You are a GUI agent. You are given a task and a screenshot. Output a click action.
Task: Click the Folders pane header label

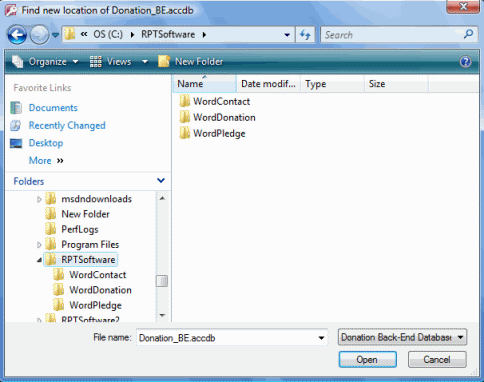click(29, 181)
